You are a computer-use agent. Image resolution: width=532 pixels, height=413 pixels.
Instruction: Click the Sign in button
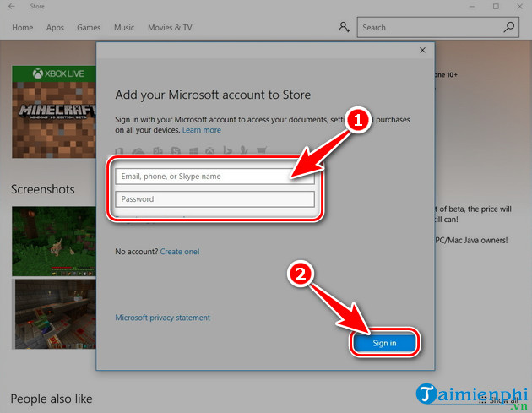pos(384,343)
